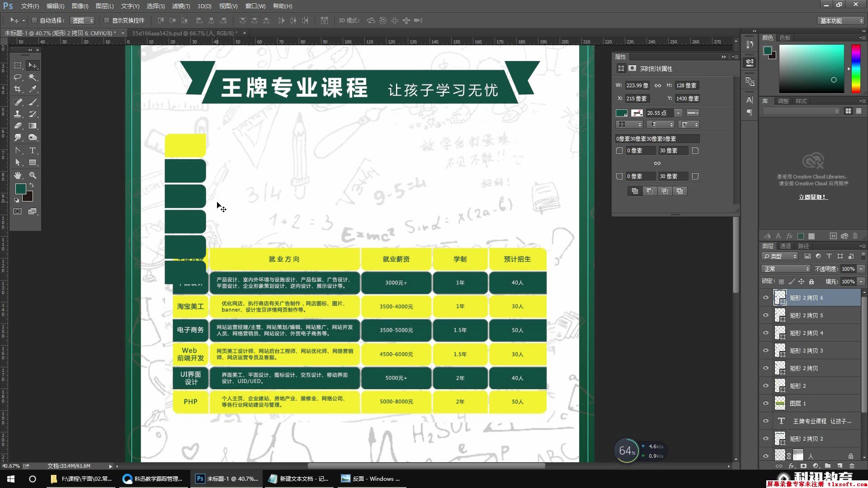
Task: Select the Smudge tool
Action: coord(18,137)
